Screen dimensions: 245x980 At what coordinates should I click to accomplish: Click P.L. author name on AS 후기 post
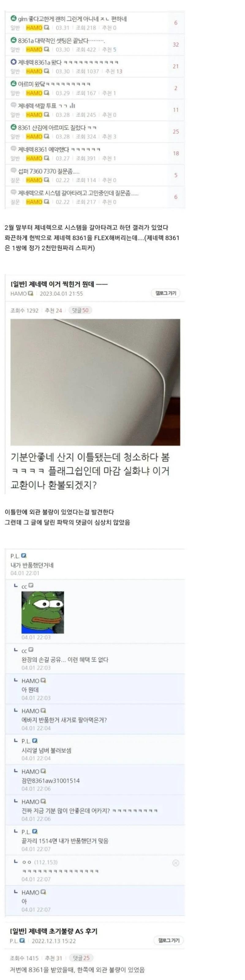(x=14, y=941)
